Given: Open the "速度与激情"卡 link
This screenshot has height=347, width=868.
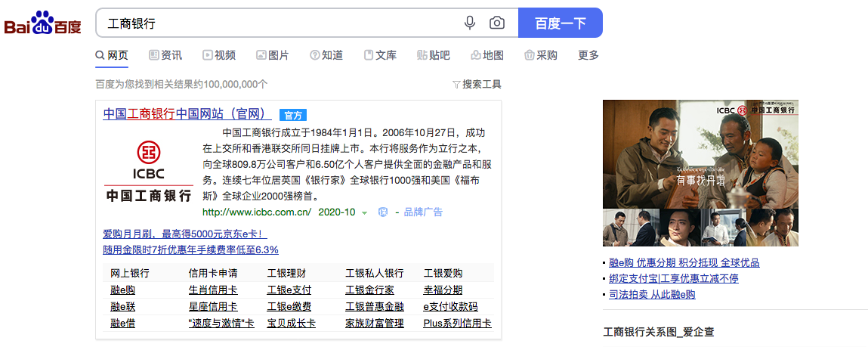Looking at the screenshot, I should pos(221,323).
